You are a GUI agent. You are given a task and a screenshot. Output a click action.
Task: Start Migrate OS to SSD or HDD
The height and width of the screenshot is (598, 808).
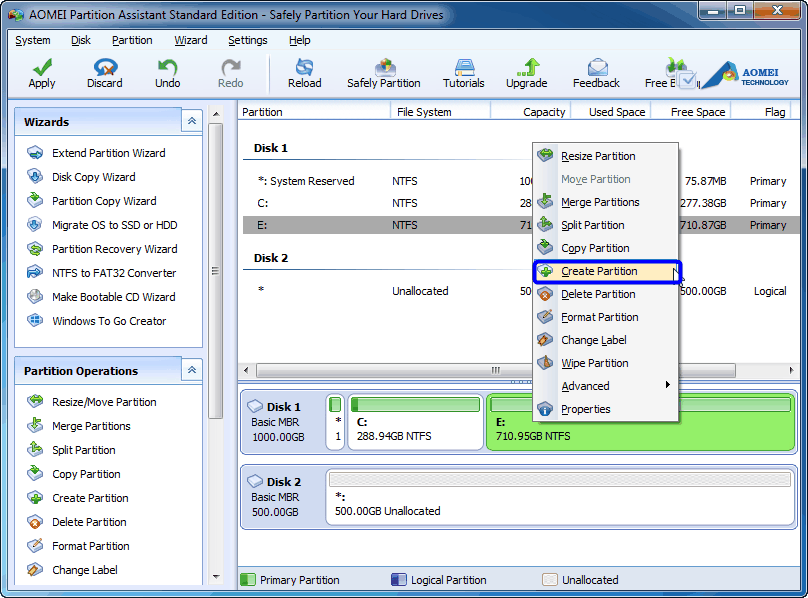tap(102, 225)
